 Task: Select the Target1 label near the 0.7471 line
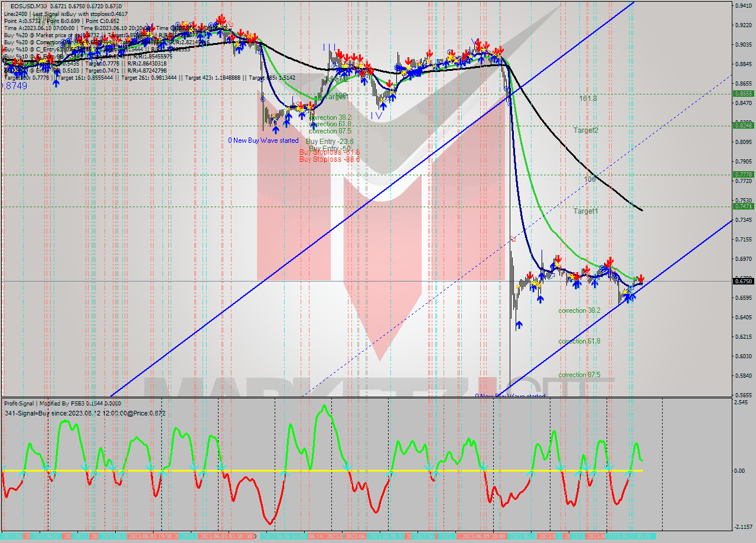click(586, 211)
